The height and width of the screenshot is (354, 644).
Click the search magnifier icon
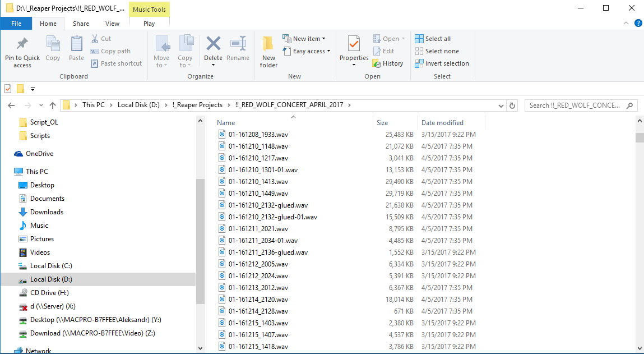coord(629,105)
